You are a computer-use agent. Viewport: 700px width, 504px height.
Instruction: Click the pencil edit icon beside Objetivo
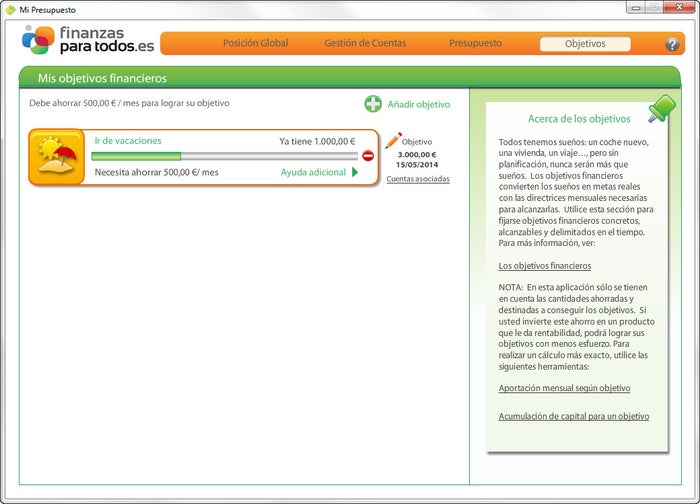pyautogui.click(x=393, y=141)
